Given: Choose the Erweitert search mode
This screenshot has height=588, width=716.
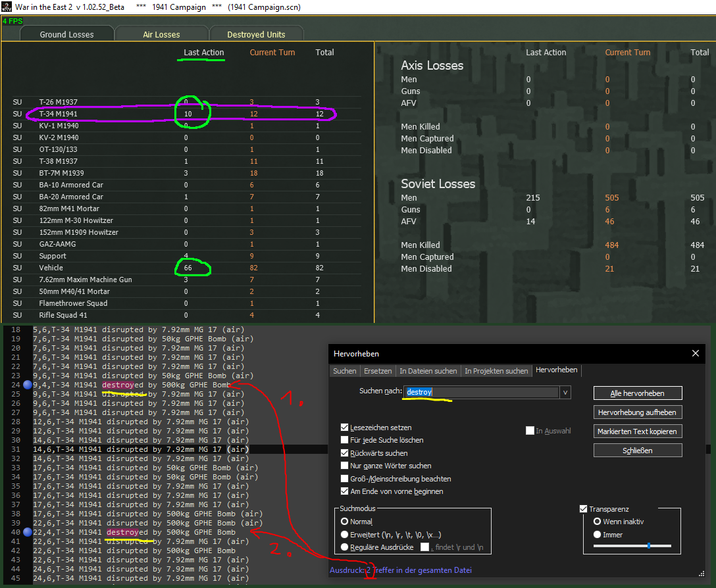Looking at the screenshot, I should click(344, 534).
